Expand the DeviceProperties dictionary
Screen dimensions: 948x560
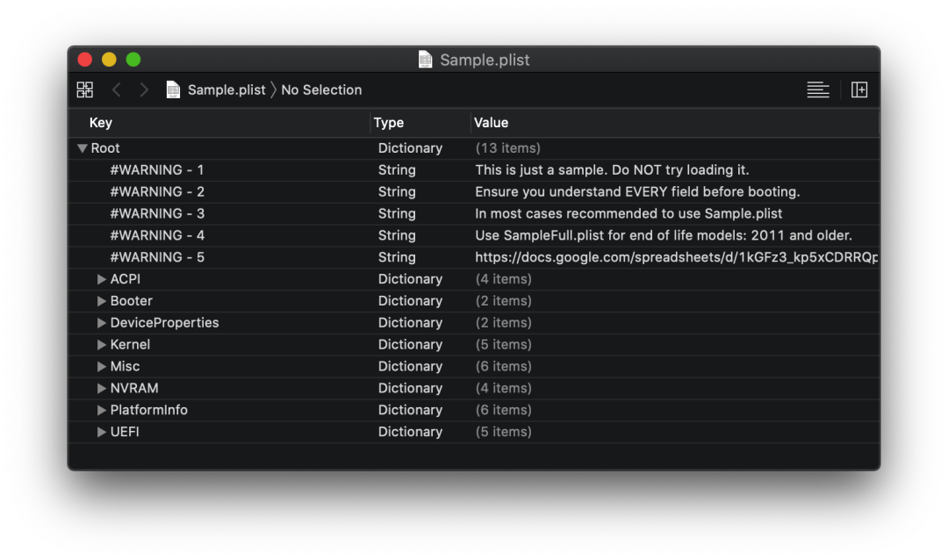(x=102, y=323)
